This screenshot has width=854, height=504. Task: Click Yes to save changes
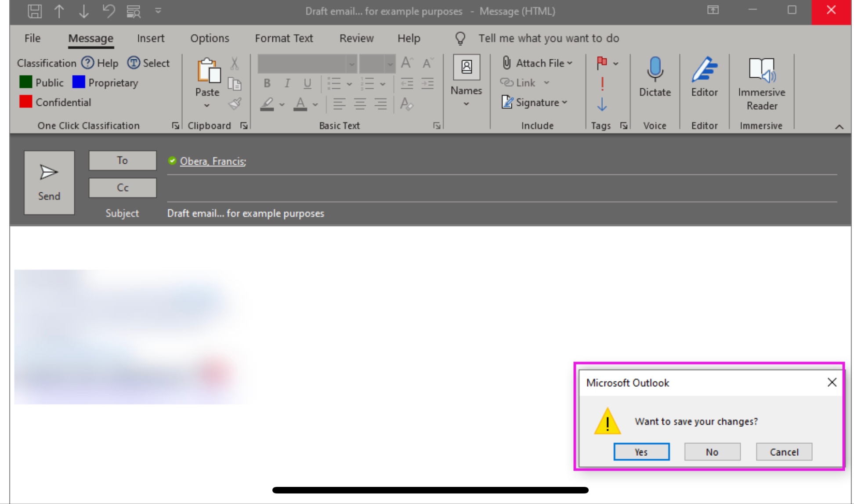pyautogui.click(x=641, y=452)
